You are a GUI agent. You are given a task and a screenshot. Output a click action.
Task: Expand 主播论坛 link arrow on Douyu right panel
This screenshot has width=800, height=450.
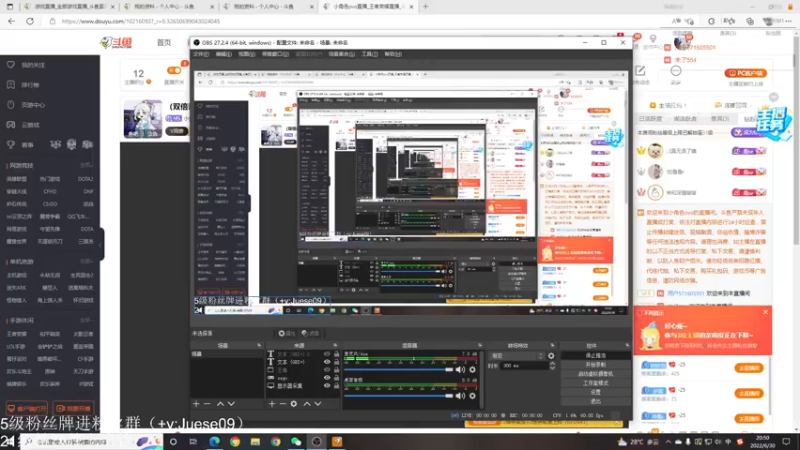(685, 105)
